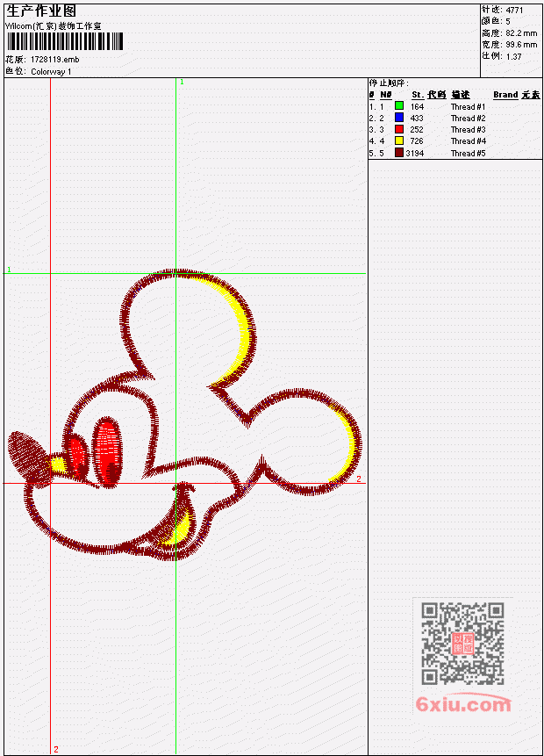This screenshot has width=544, height=756.
Task: Click the red '2' marker at the bottom
Action: 56,749
